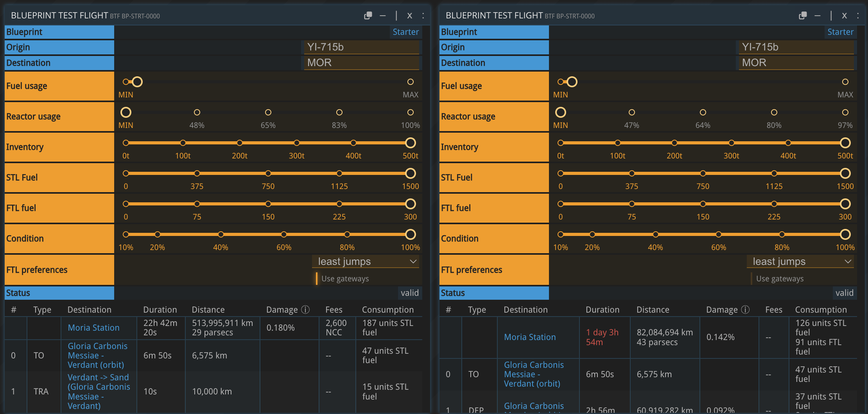Click the pop-out icon in the left panel header

point(368,16)
